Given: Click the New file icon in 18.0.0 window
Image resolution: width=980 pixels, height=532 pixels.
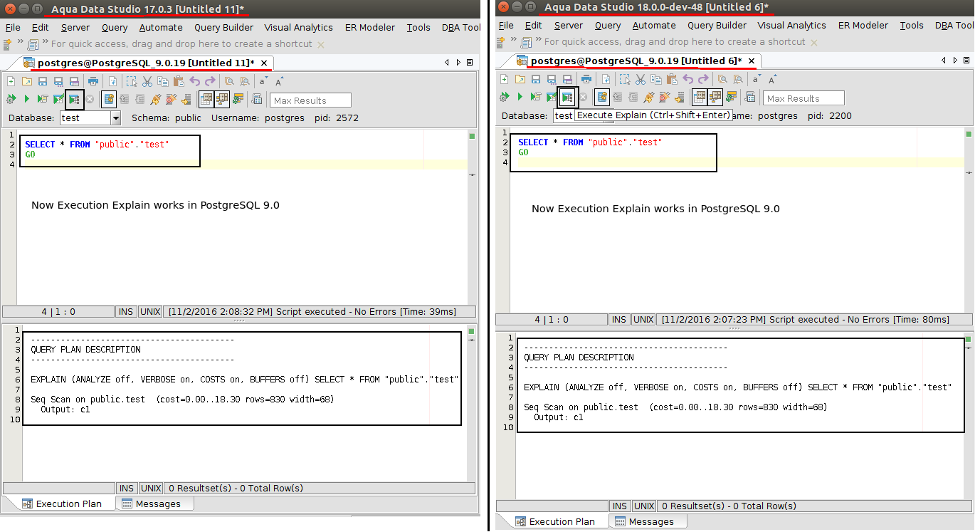Looking at the screenshot, I should 505,79.
